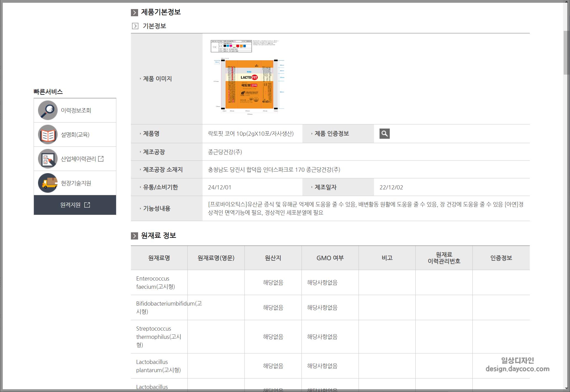The width and height of the screenshot is (570, 392).
Task: Select the 현장기술지원 delivery truck icon
Action: (47, 183)
